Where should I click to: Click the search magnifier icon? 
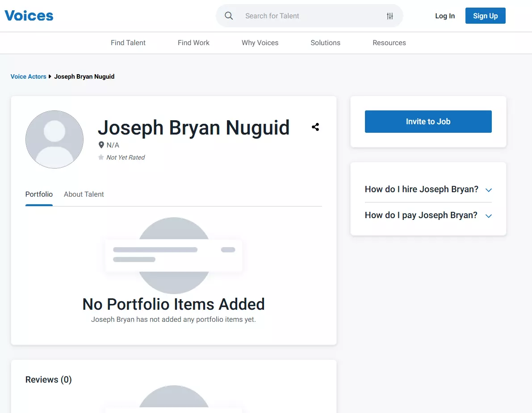point(229,16)
